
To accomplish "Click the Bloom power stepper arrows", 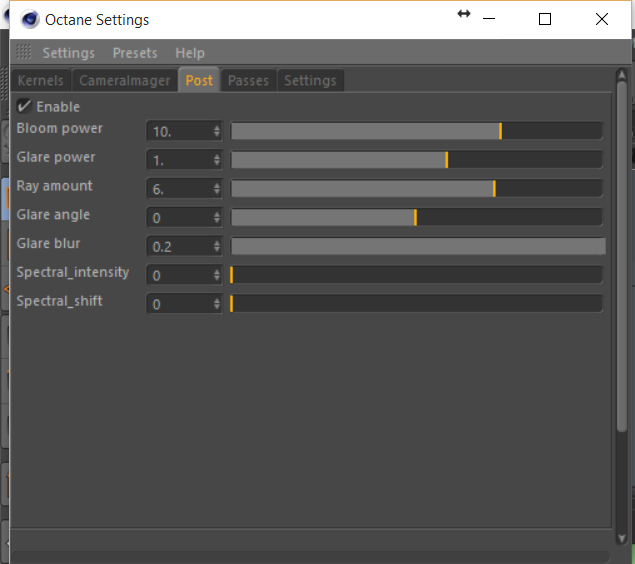I will [x=217, y=131].
